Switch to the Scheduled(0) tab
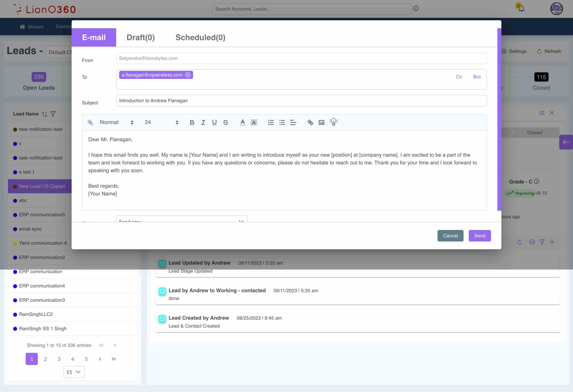The image size is (573, 392). click(x=200, y=37)
